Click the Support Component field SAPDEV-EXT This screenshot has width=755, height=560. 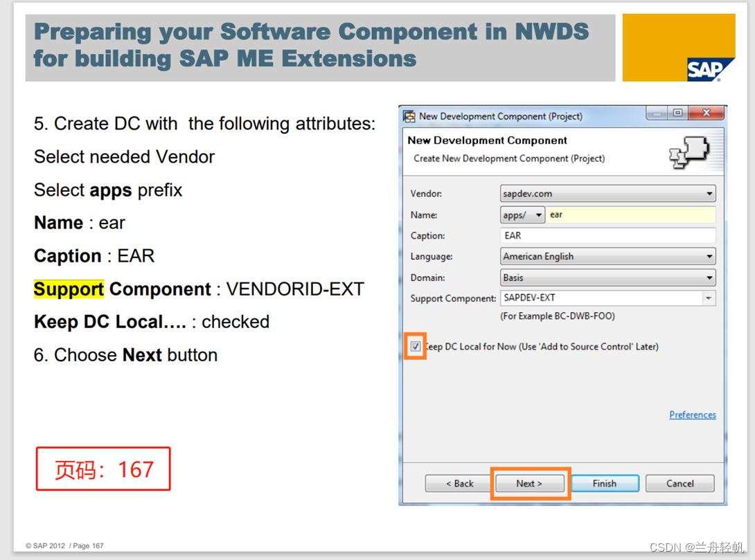click(602, 298)
